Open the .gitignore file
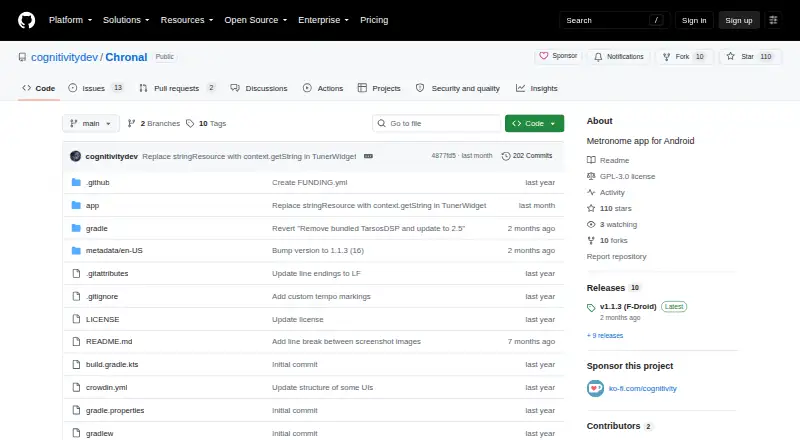 [102, 297]
